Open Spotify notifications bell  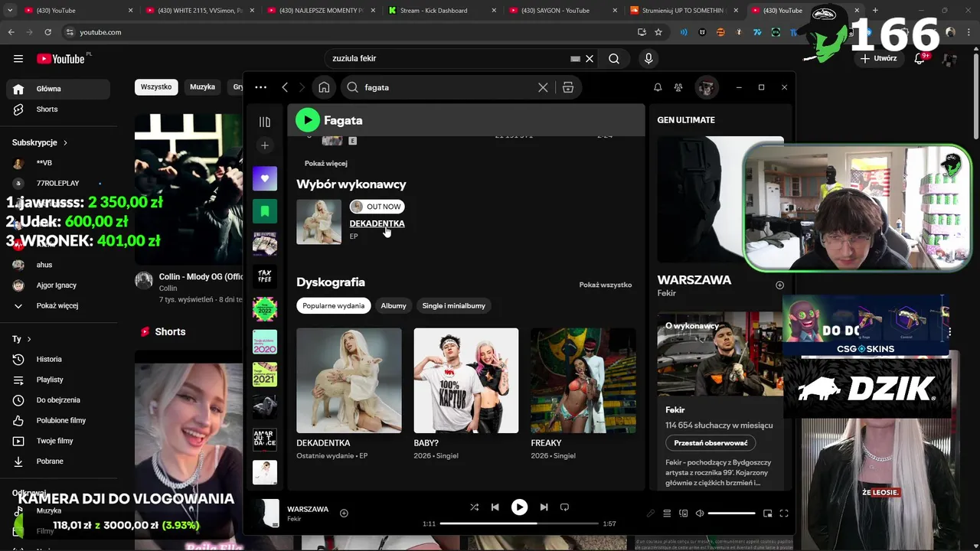pyautogui.click(x=658, y=87)
